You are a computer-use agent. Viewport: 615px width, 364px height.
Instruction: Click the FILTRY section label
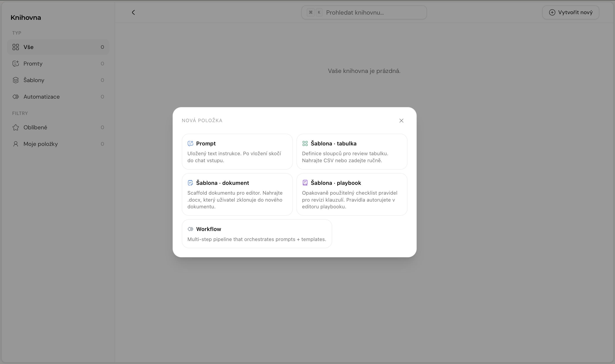(x=20, y=113)
